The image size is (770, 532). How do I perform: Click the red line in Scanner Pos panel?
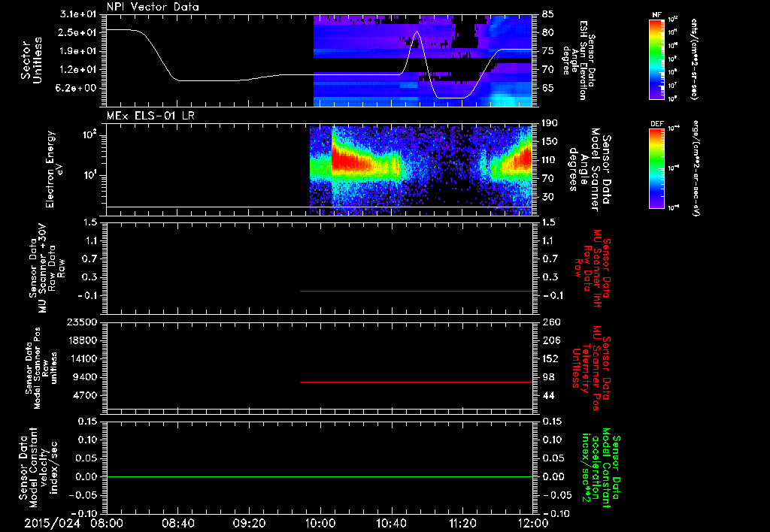pos(416,382)
